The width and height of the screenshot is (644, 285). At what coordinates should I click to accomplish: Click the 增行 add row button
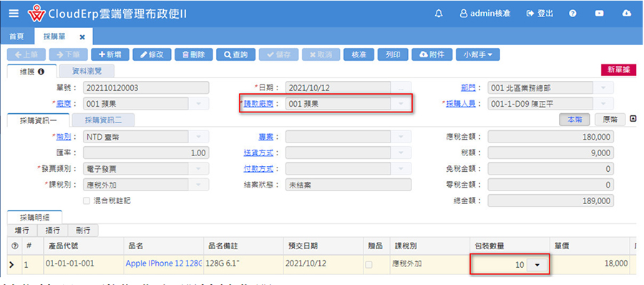click(x=22, y=231)
